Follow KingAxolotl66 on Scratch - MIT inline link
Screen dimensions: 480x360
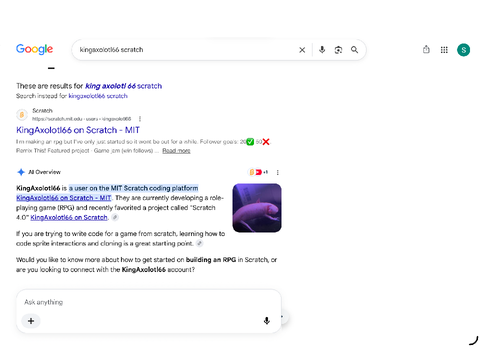pos(63,198)
